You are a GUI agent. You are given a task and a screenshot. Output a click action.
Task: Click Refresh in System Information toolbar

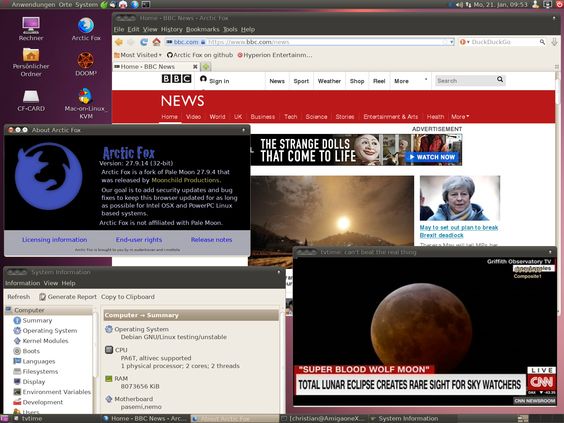click(x=19, y=297)
